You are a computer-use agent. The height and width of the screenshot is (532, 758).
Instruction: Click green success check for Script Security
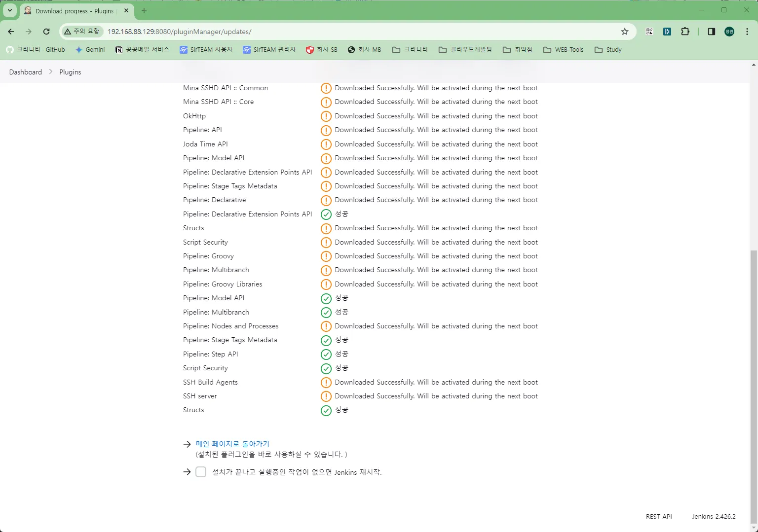pyautogui.click(x=326, y=368)
